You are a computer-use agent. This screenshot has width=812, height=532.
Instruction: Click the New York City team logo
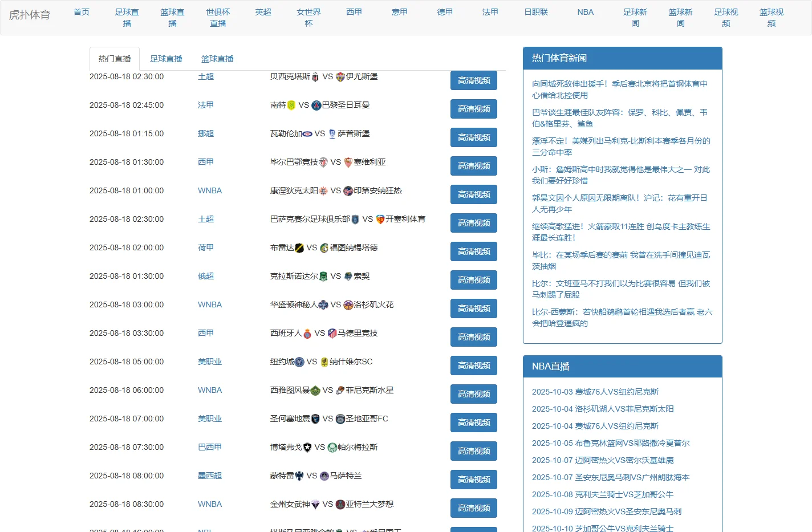pos(299,362)
